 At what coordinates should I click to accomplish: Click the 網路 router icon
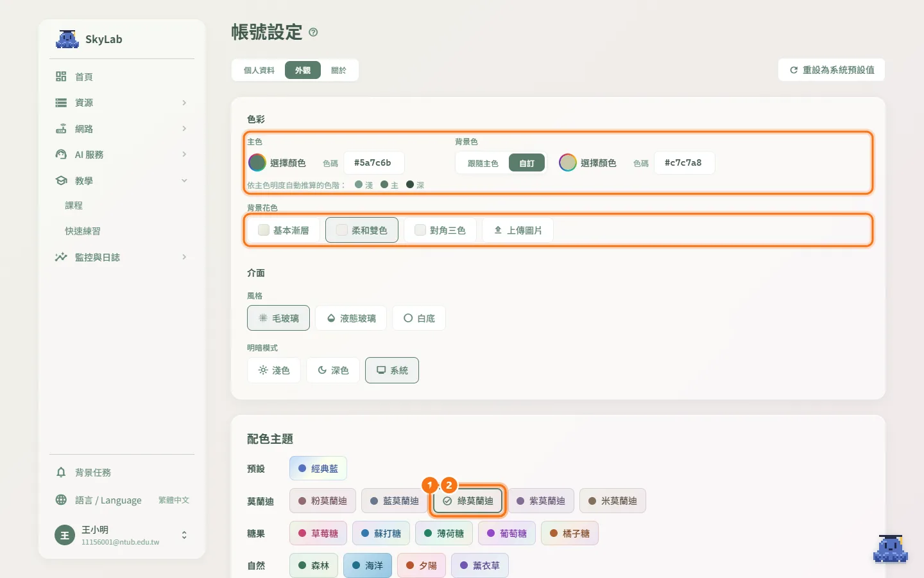(61, 128)
